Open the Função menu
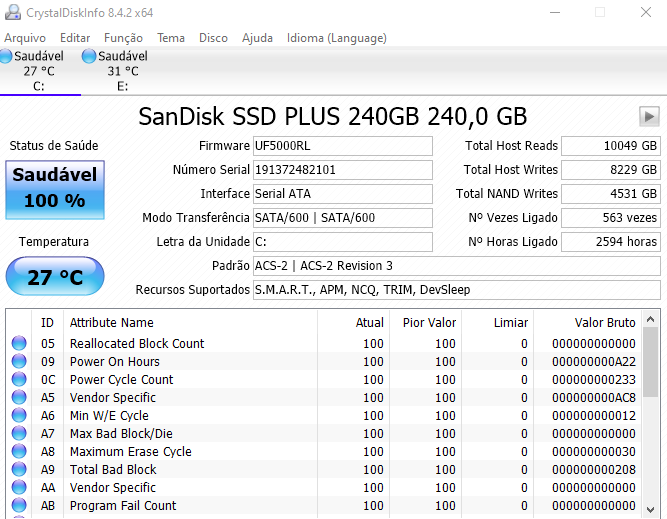 123,38
